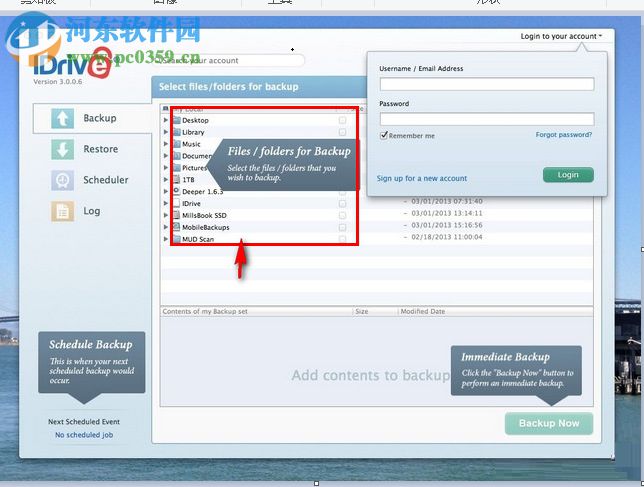Screen dimensions: 644x487
Task: Click the No scheduled job link
Action: coord(84,435)
